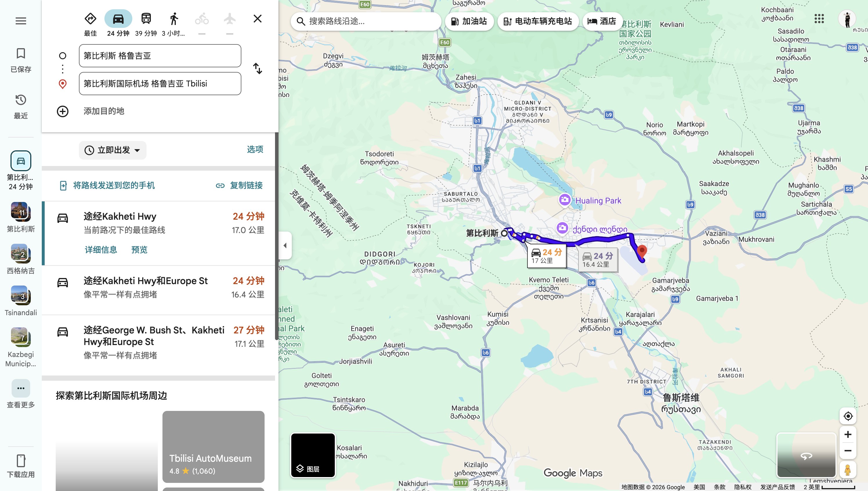
Task: Swap start and destination with the reverse arrows
Action: 258,69
